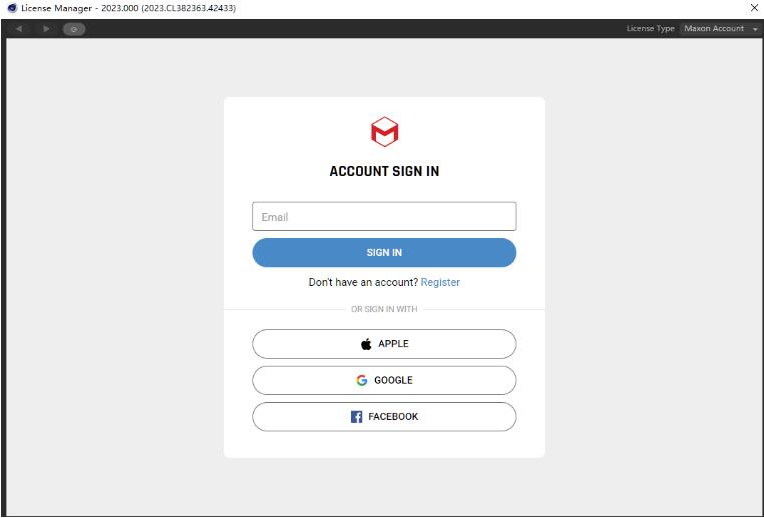Open the Register link
This screenshot has width=764, height=518.
pyautogui.click(x=440, y=282)
